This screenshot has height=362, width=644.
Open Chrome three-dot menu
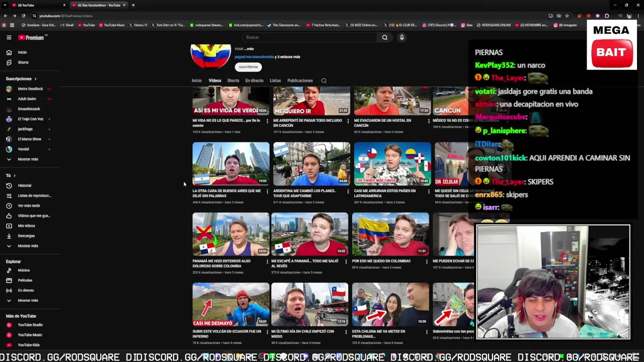point(638,16)
